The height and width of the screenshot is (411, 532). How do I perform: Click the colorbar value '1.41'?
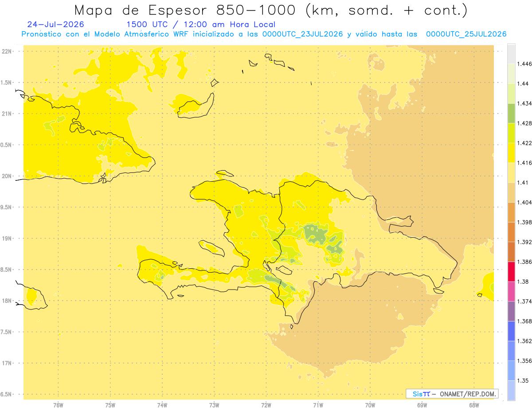pos(523,183)
